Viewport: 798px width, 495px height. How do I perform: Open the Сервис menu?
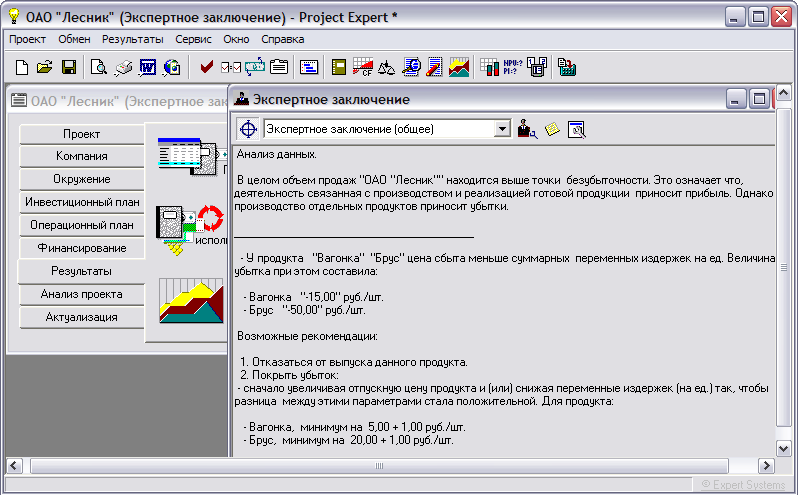(193, 39)
